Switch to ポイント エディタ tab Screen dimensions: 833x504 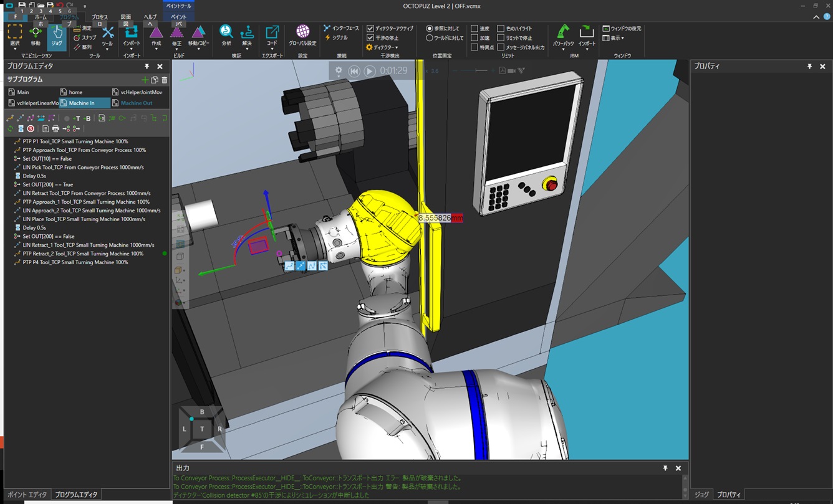[x=27, y=495]
